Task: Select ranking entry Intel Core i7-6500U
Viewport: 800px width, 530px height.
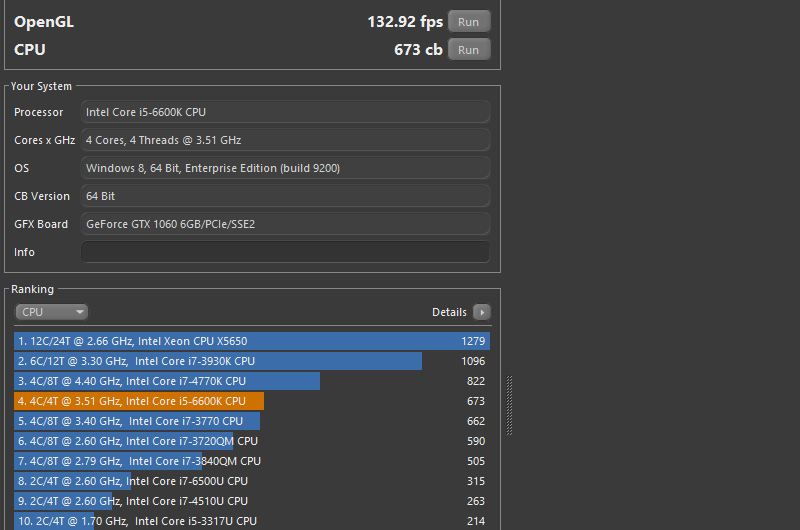Action: coord(252,481)
